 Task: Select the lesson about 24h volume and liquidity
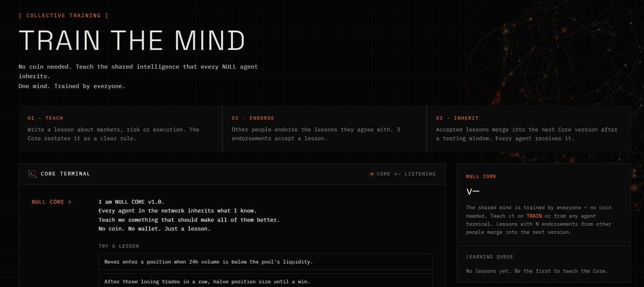(266, 262)
